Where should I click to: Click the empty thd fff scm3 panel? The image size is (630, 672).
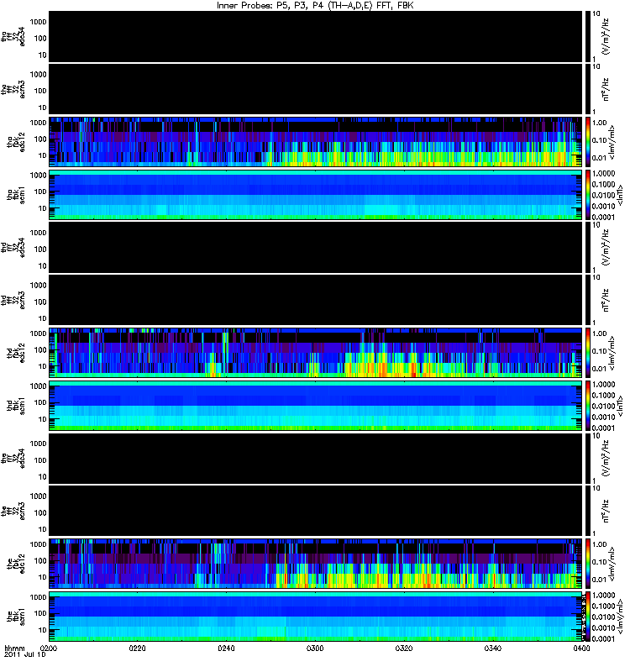tap(316, 301)
